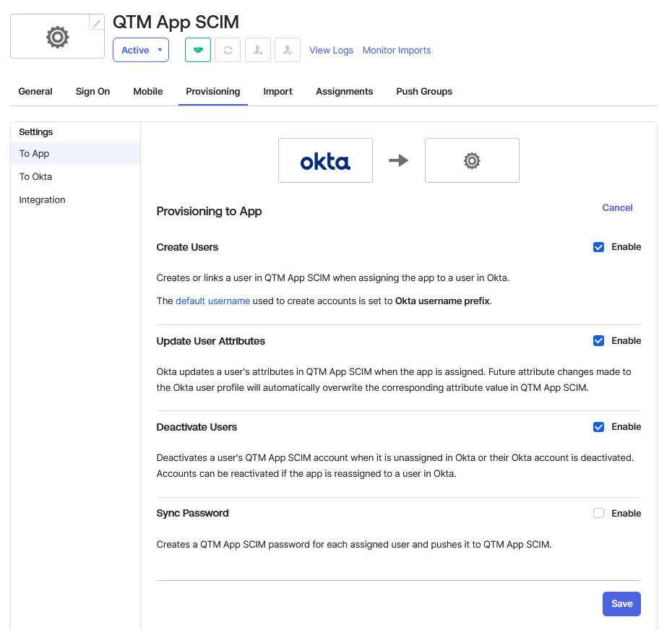Disable the Create Users option
The width and height of the screenshot is (672, 630).
click(598, 246)
